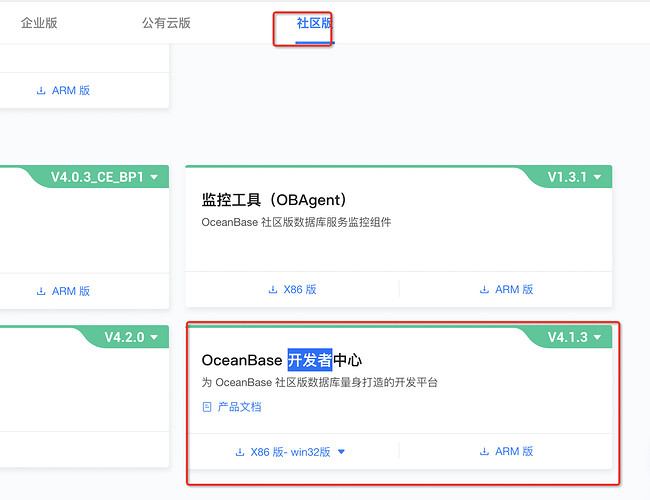Open the V4.2.0 version dropdown

click(131, 337)
